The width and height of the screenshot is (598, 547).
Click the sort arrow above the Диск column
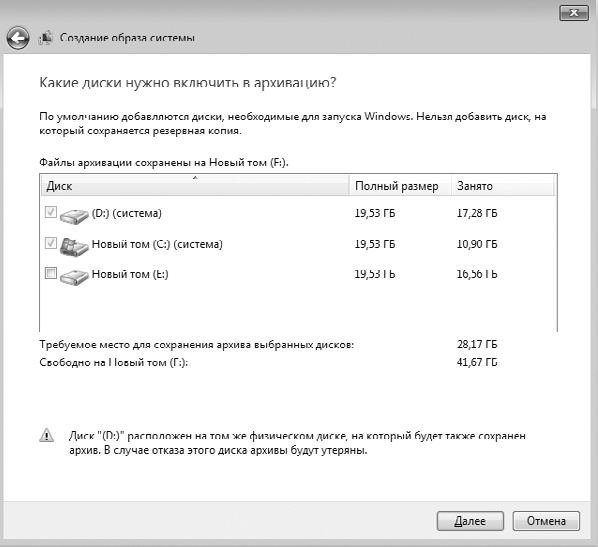(x=195, y=178)
